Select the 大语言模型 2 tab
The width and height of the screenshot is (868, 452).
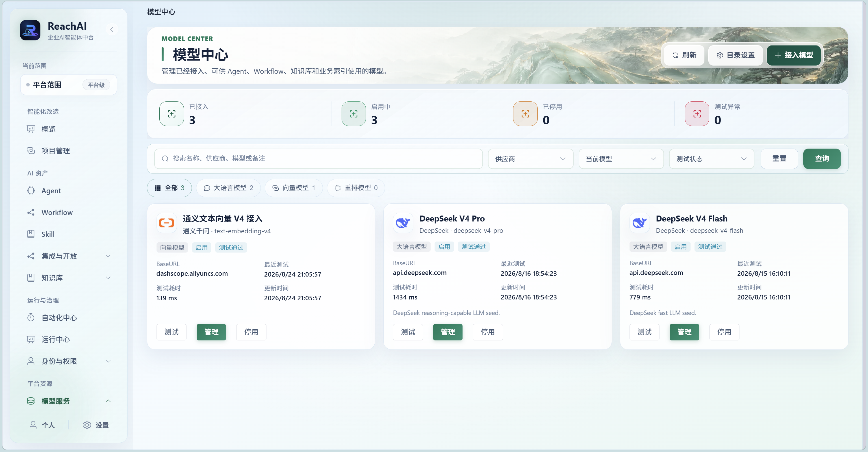coord(228,188)
